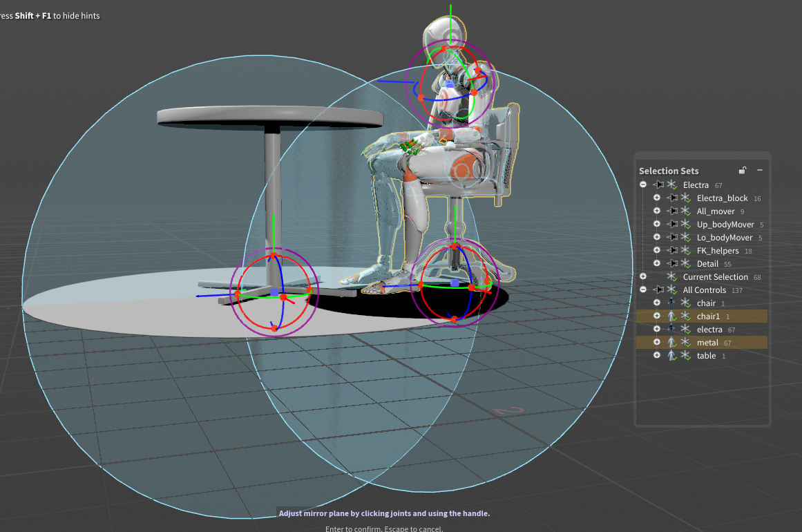Select the Current Selection label

point(716,277)
